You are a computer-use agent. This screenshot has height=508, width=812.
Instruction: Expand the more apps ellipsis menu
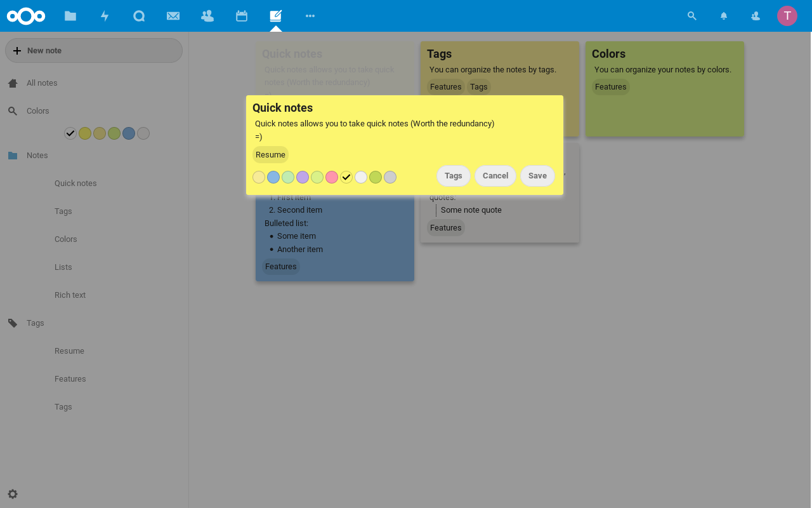[x=310, y=16]
